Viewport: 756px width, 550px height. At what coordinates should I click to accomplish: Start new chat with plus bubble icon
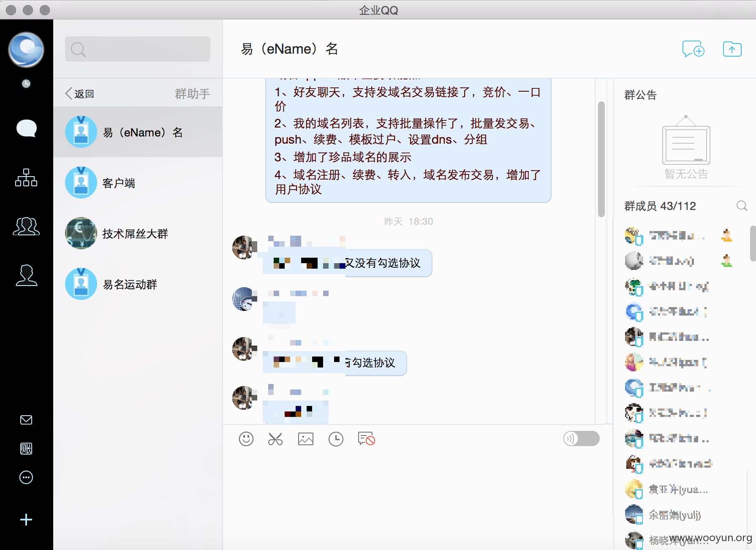coord(693,49)
